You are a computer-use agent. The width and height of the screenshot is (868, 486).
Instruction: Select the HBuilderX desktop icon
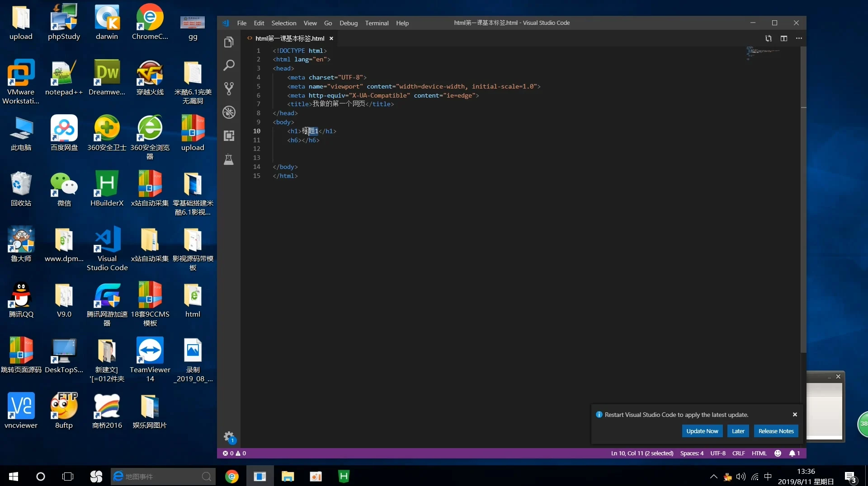[107, 189]
